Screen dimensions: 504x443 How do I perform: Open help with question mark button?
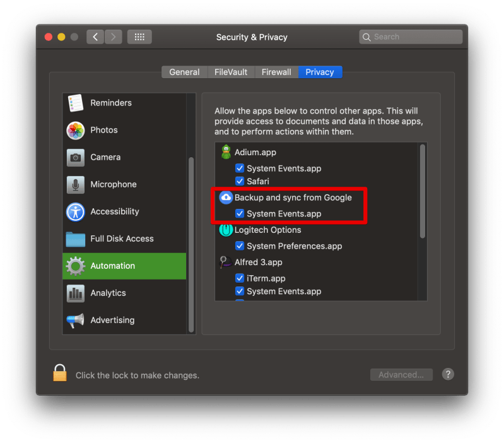pyautogui.click(x=448, y=374)
